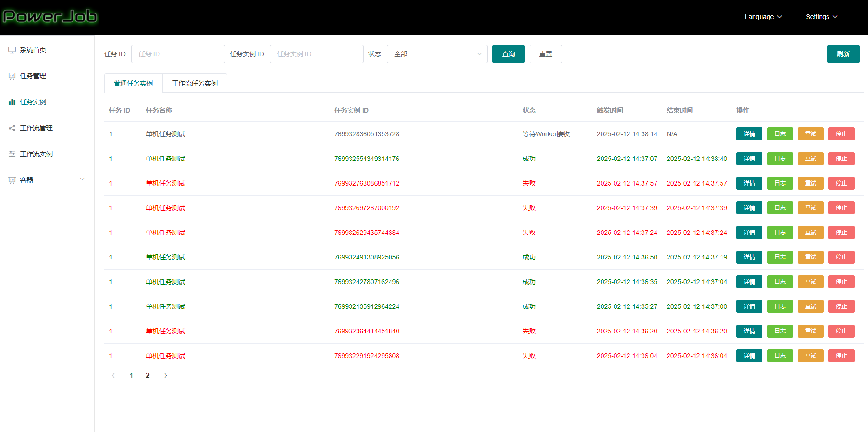Click the PowerJob logo
This screenshot has height=432, width=868.
click(x=50, y=17)
